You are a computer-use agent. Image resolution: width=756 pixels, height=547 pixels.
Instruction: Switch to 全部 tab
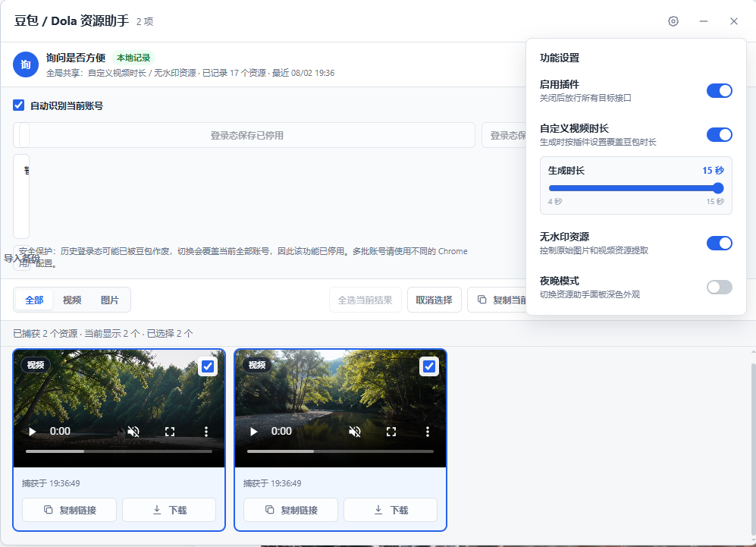(34, 300)
